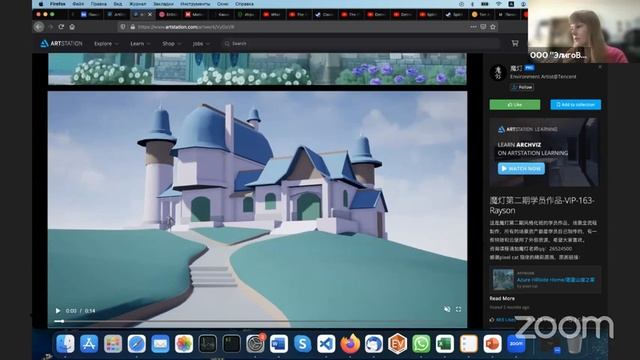Open Firefox from the Dock
640x360 pixels.
[350, 344]
